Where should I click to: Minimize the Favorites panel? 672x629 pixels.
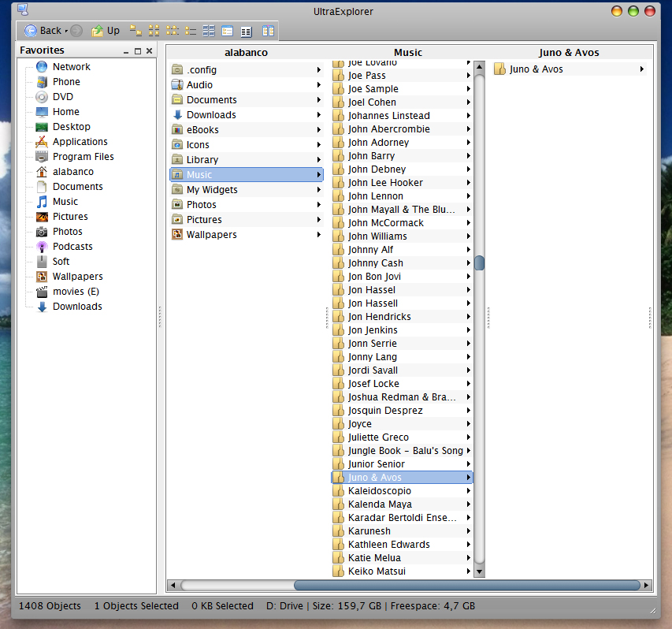[x=126, y=51]
